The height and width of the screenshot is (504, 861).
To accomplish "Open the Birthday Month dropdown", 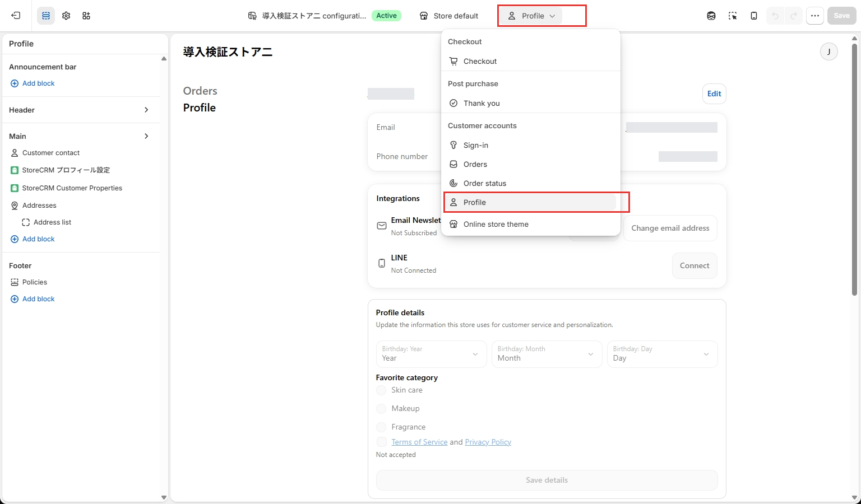I will point(547,354).
